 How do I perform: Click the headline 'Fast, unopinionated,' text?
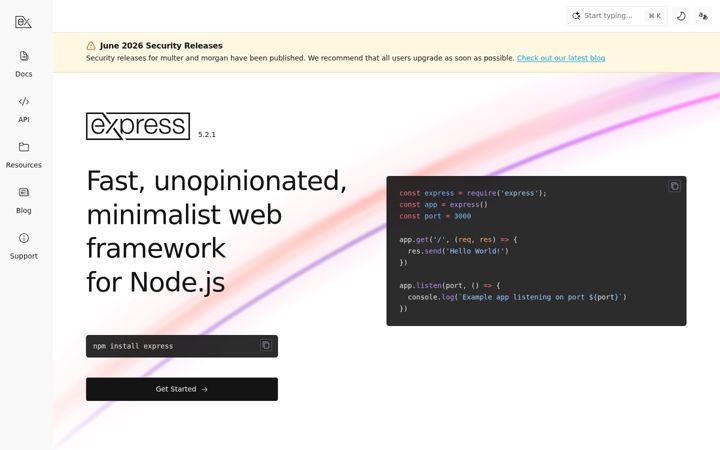[x=216, y=181]
